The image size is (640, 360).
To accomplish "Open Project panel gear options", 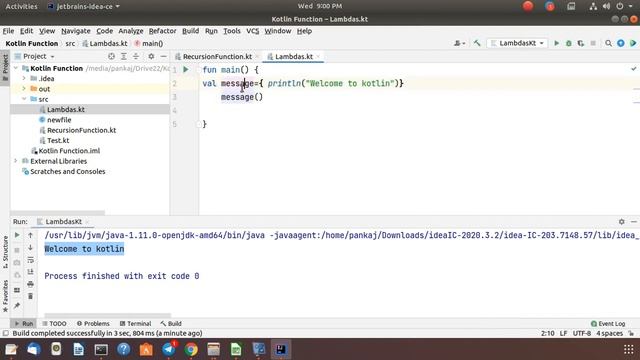I will (x=151, y=56).
